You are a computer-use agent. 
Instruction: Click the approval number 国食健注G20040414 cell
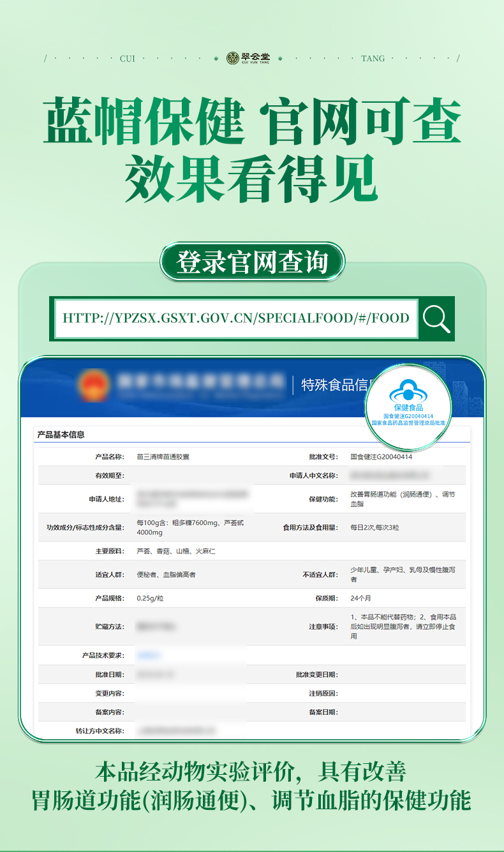pos(381,457)
